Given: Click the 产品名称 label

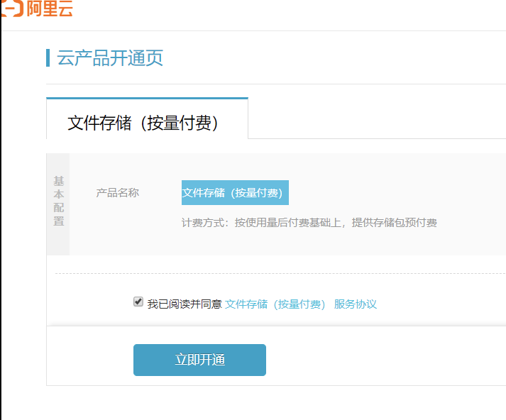Looking at the screenshot, I should 118,193.
